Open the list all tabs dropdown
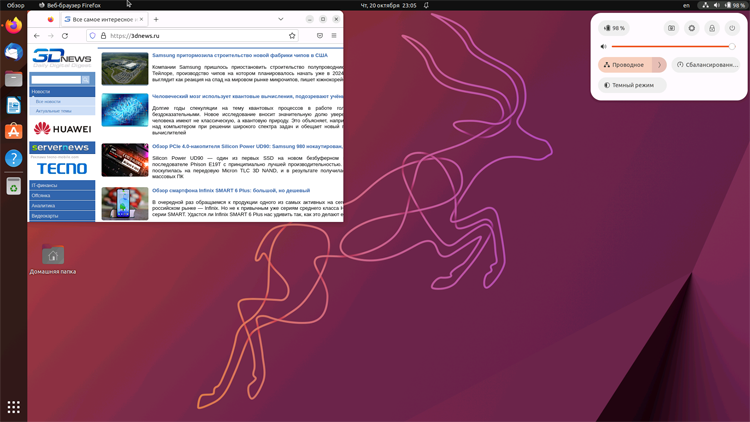The image size is (750, 422). point(280,19)
